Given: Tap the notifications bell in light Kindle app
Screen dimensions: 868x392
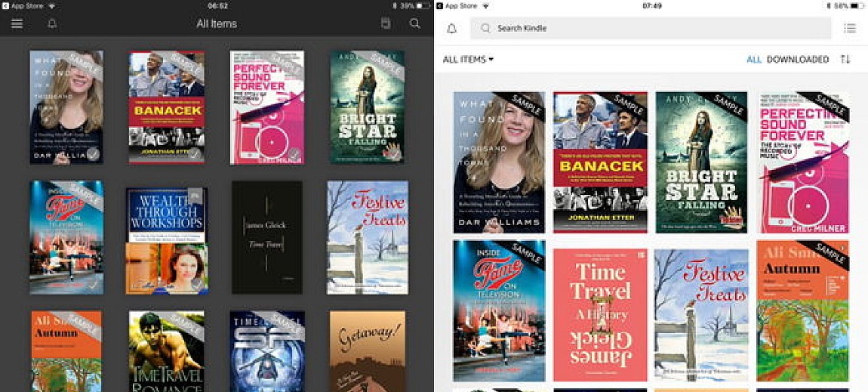Looking at the screenshot, I should 451,28.
